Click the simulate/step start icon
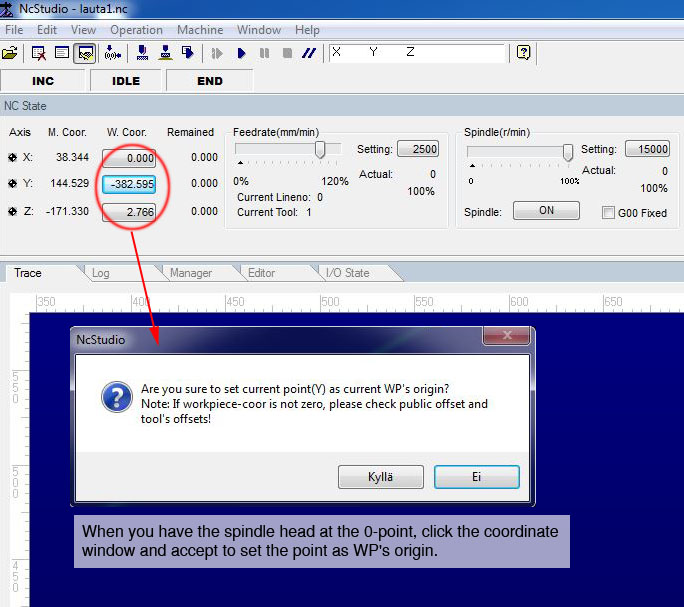This screenshot has height=607, width=684. click(x=217, y=53)
